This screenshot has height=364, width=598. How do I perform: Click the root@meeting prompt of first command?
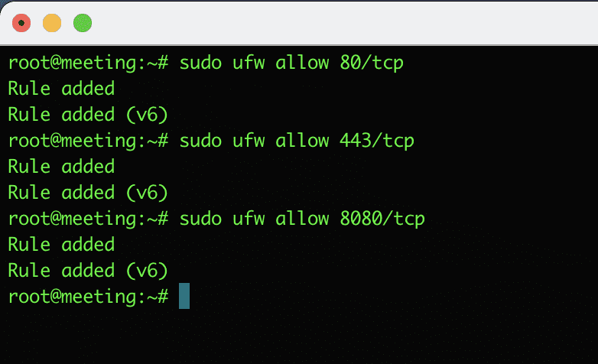click(87, 63)
